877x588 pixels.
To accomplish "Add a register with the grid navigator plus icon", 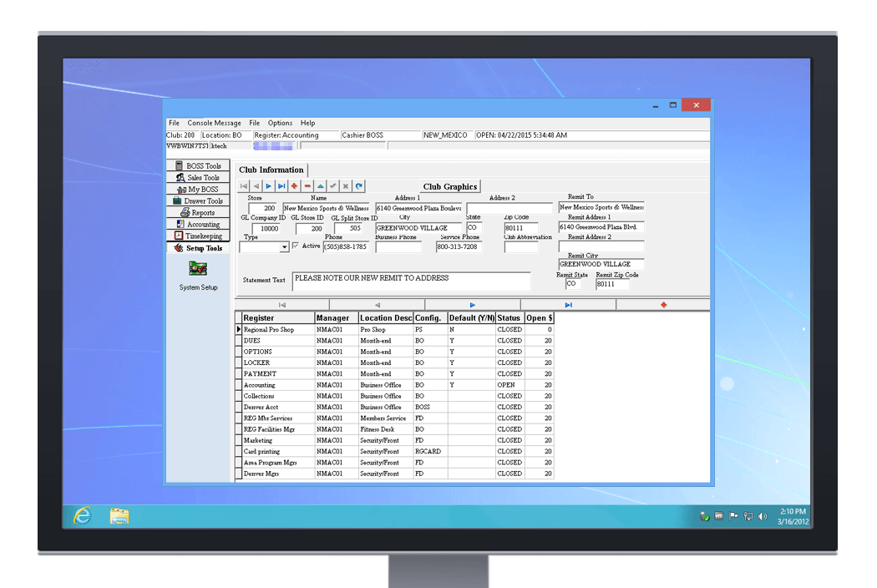I will (x=663, y=305).
